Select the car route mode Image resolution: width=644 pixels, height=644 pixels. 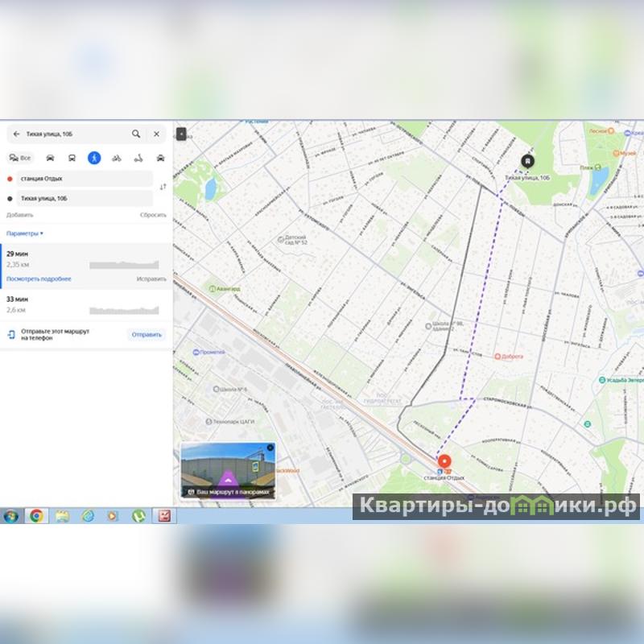point(50,158)
